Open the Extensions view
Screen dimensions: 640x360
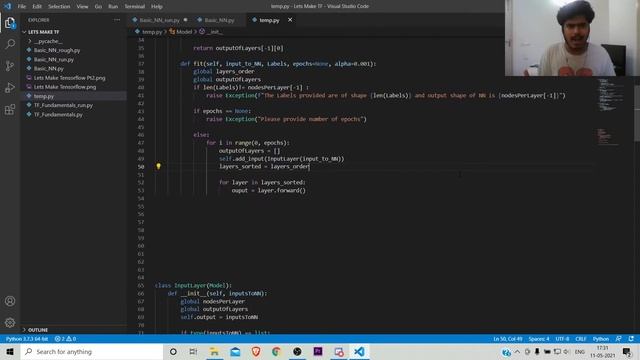tap(10, 109)
